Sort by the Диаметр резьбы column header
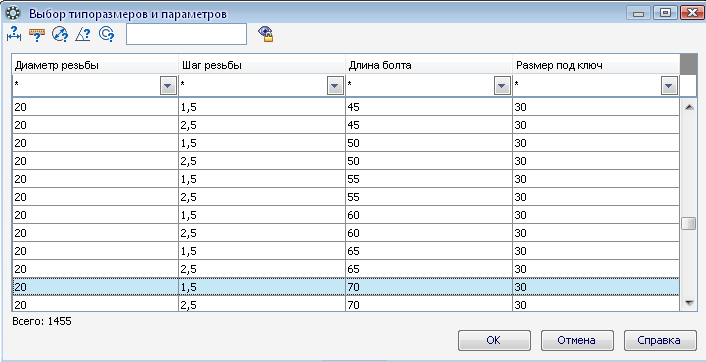Screen dimensions: 706x362 tap(95, 65)
